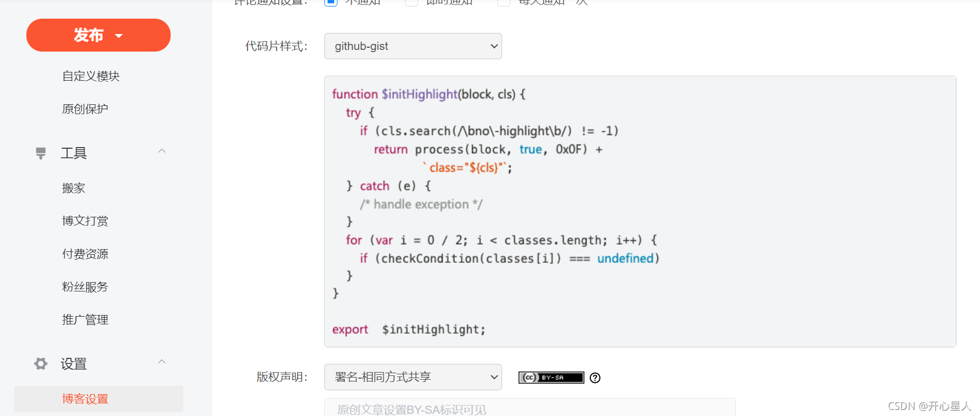
Task: Collapse the 设置 section chevron
Action: [x=162, y=362]
